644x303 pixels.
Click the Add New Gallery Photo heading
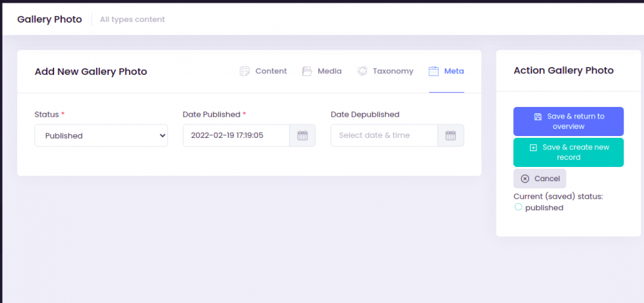click(x=91, y=72)
